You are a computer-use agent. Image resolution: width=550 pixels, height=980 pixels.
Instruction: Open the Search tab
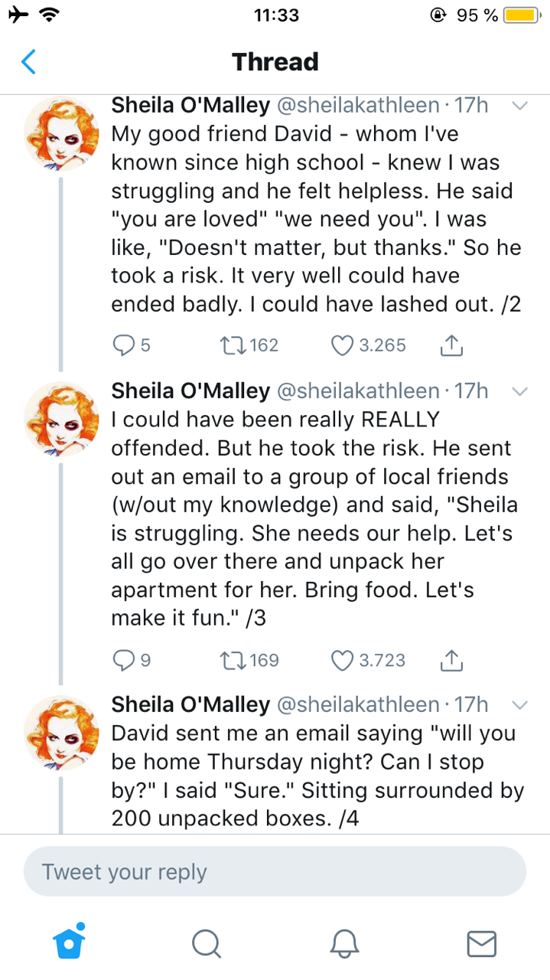point(206,943)
